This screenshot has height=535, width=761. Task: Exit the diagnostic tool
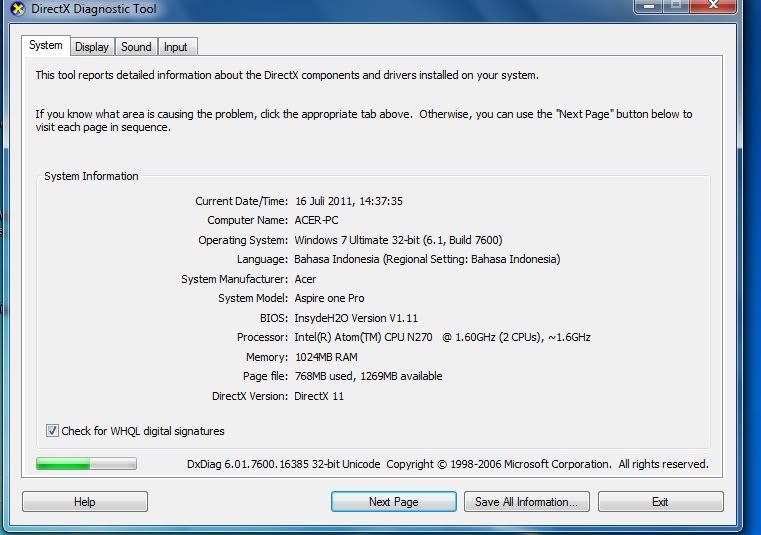point(661,502)
